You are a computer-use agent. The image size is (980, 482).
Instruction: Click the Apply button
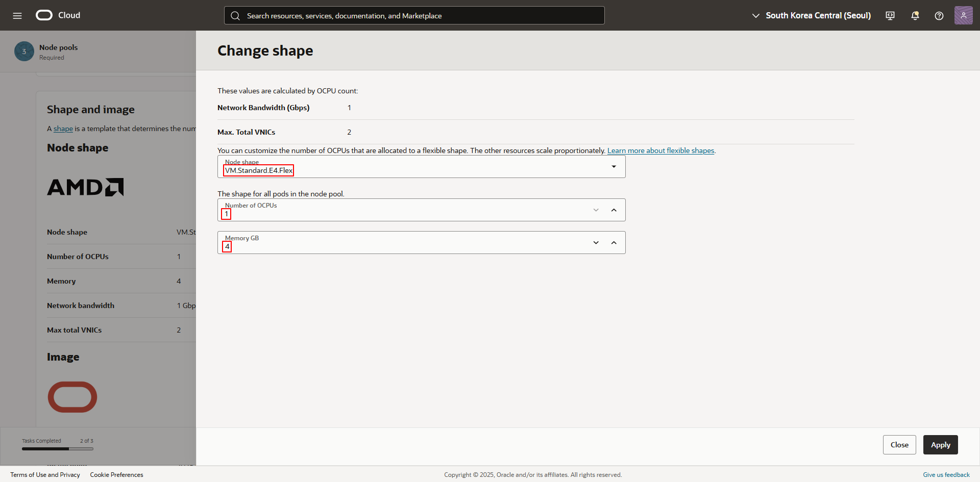940,445
